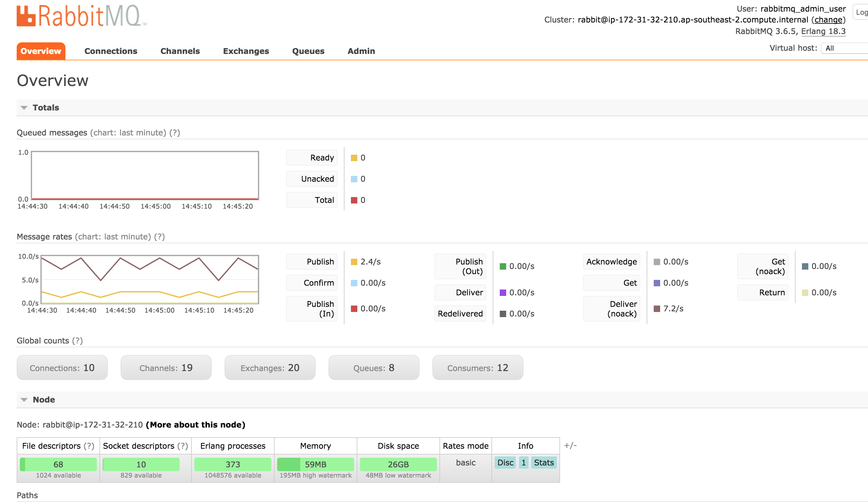Open the Virtual host dropdown
Viewport: 868px width, 502px height.
[844, 48]
